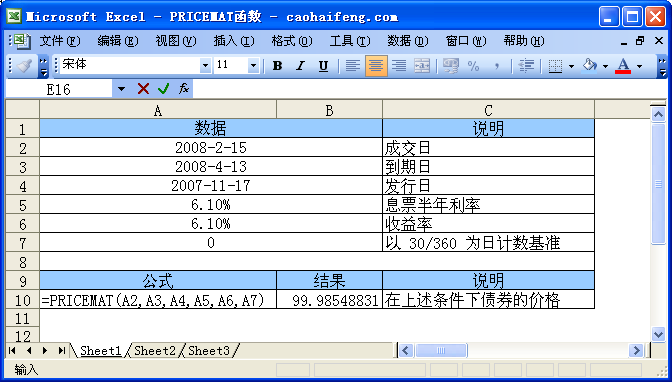Click Merge and Center icon

[422, 66]
